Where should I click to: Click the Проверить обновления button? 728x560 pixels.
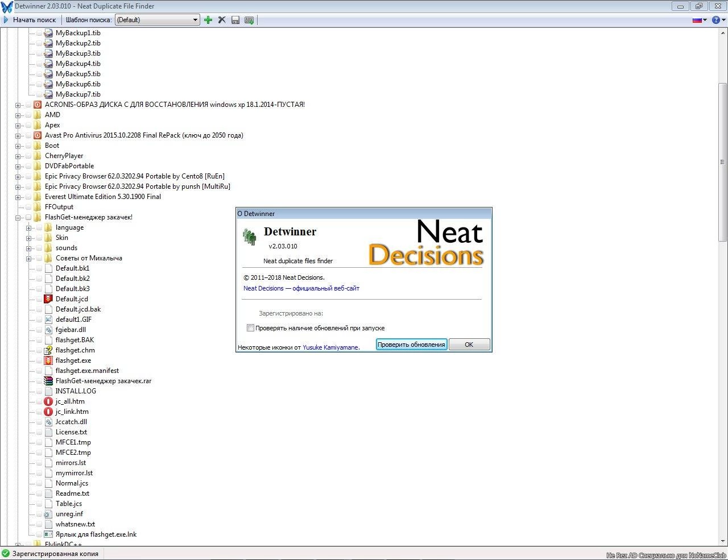click(411, 345)
